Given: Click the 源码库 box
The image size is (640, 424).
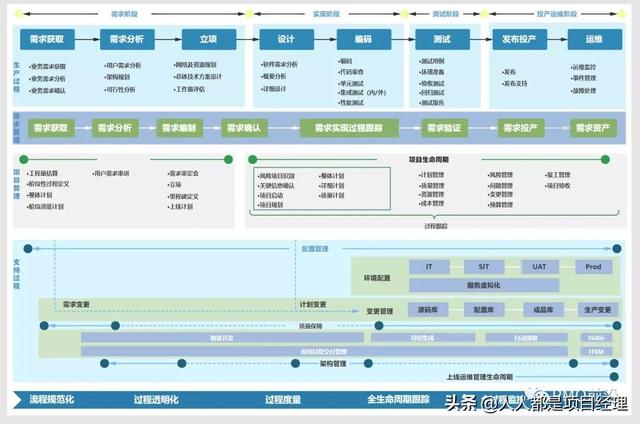Looking at the screenshot, I should point(428,310).
